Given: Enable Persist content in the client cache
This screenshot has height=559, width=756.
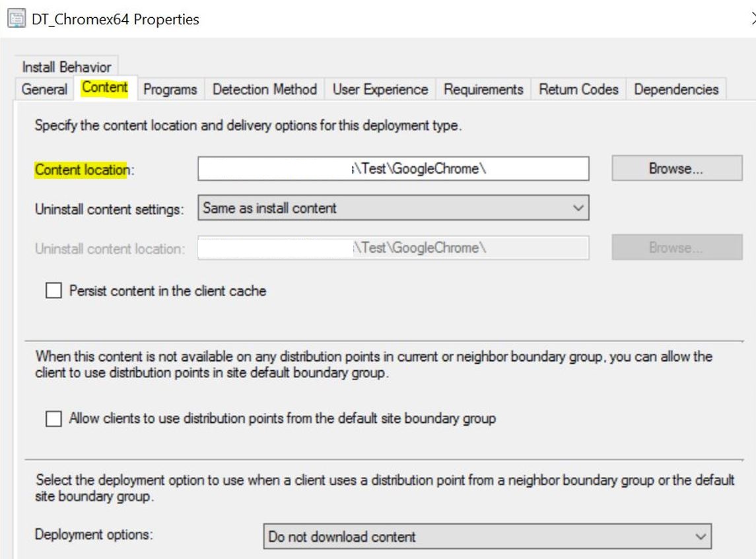Looking at the screenshot, I should click(53, 290).
